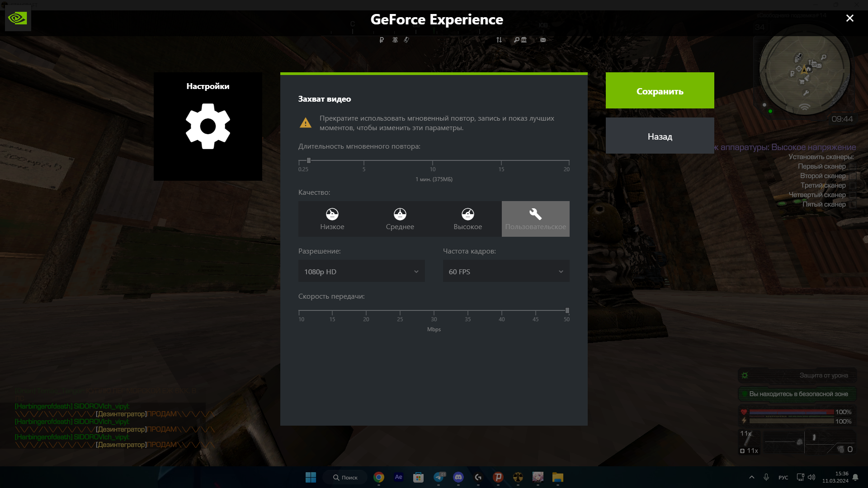Click the yellow warning triangle icon

306,123
